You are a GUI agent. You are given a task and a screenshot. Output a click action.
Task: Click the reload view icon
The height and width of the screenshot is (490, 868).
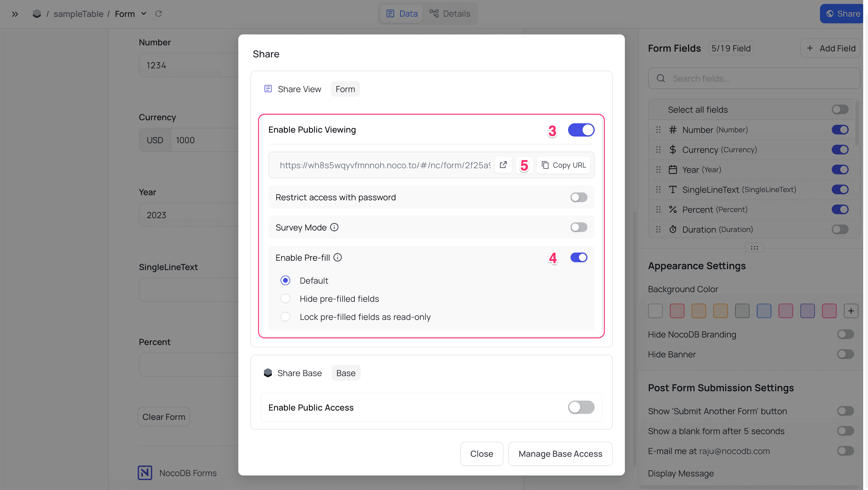coord(158,14)
